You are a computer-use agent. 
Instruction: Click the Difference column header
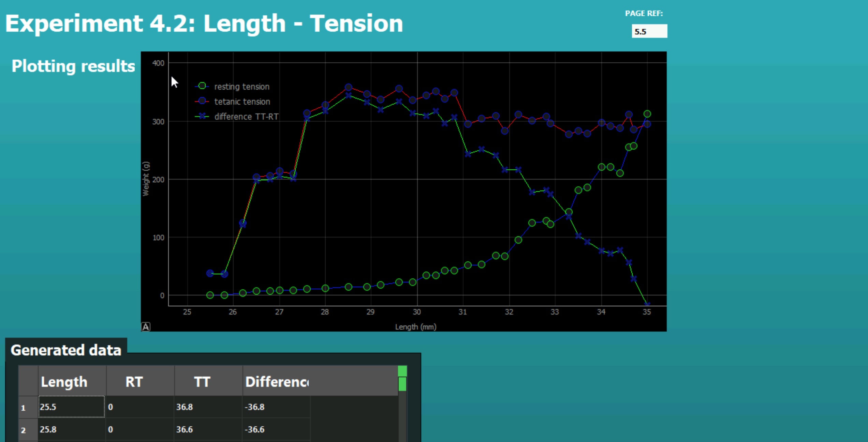click(276, 382)
